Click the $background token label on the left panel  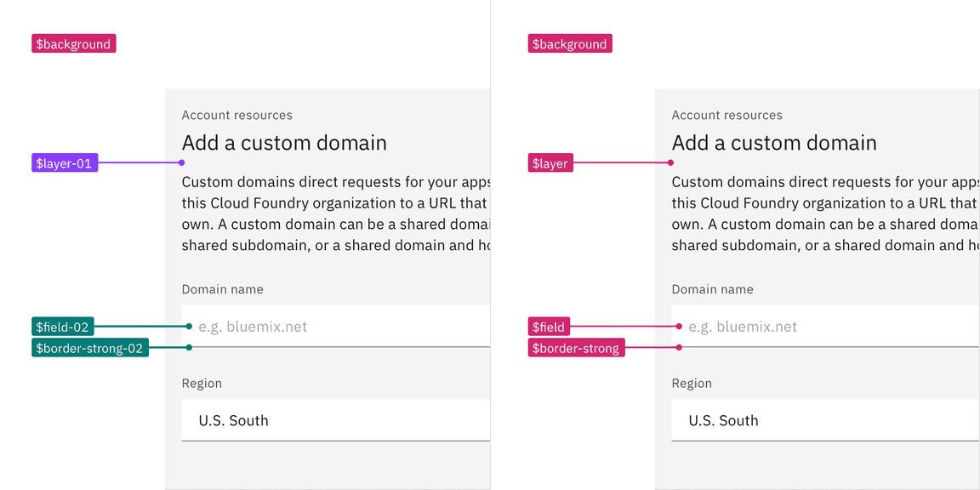pos(73,43)
